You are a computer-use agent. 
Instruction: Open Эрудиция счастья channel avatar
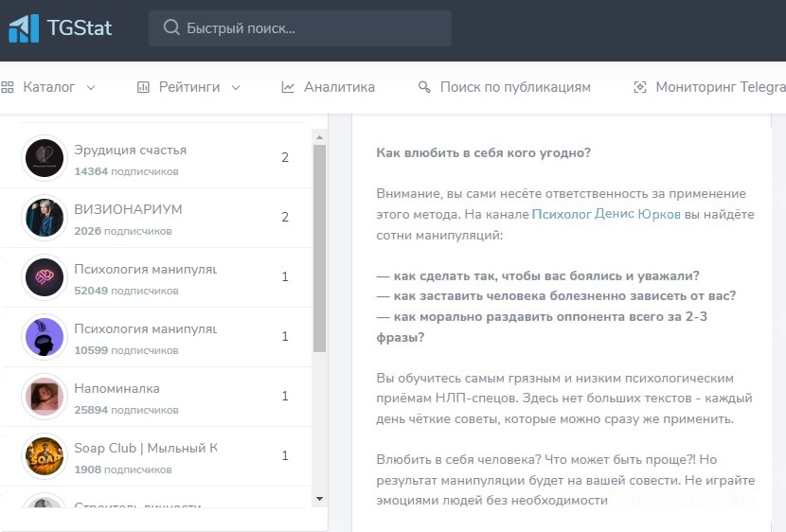coord(44,158)
